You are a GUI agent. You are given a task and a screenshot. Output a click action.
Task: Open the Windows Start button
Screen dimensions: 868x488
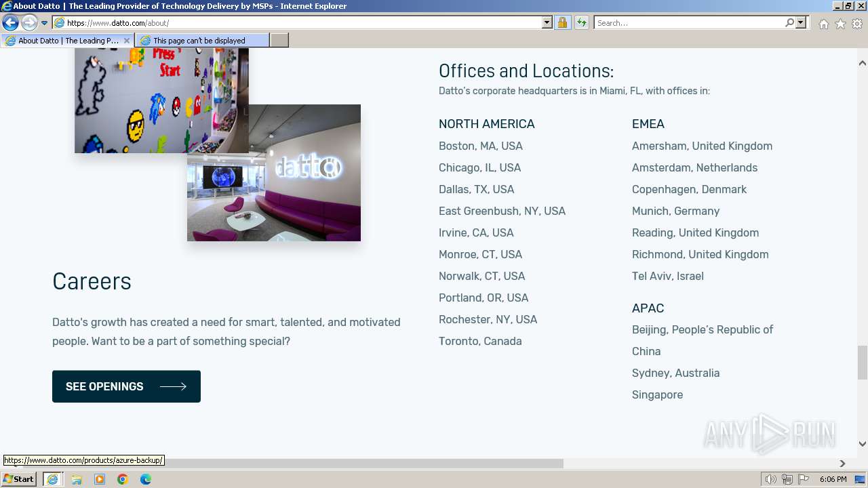click(x=19, y=479)
